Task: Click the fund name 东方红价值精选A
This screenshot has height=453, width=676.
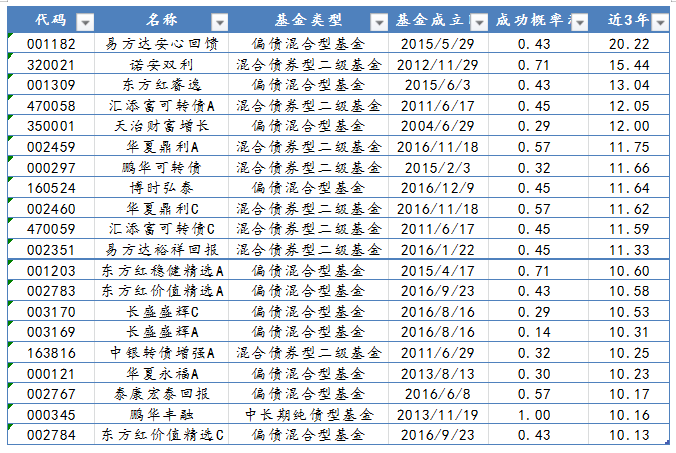Action: (162, 291)
